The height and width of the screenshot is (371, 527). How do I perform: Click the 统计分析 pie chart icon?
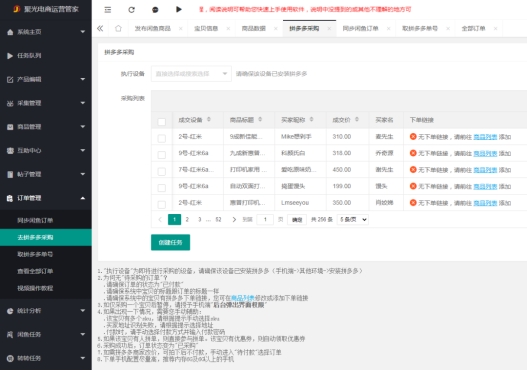(x=10, y=311)
